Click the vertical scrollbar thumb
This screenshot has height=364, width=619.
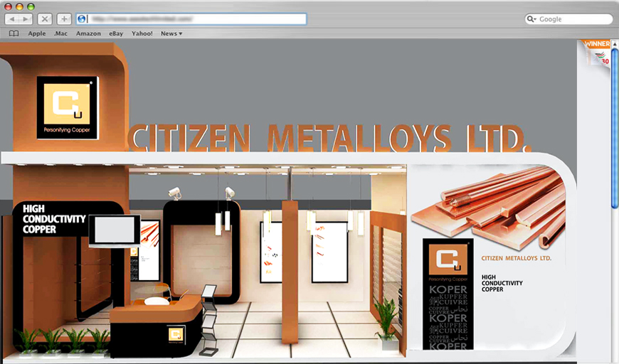[615, 128]
